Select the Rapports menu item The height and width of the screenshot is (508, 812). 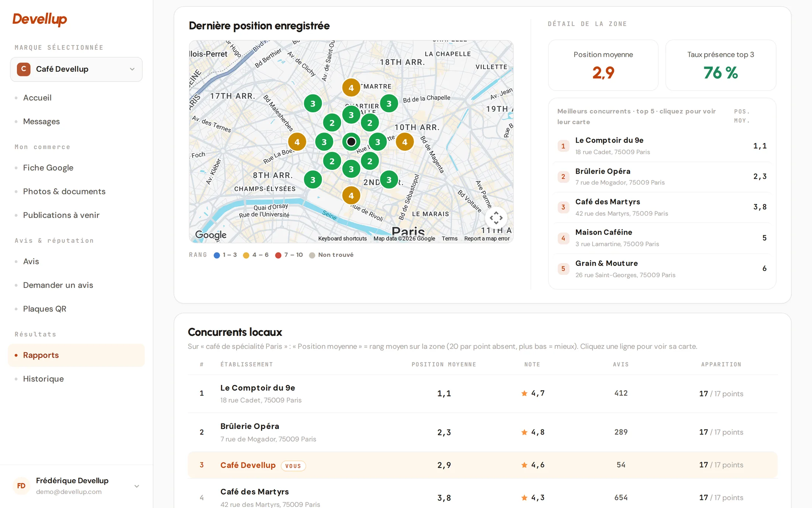(x=76, y=355)
